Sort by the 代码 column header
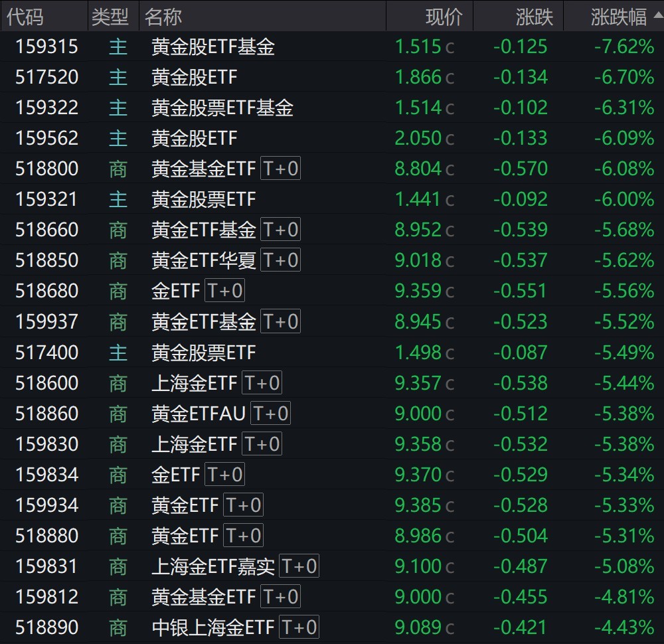664x644 pixels. (25, 17)
